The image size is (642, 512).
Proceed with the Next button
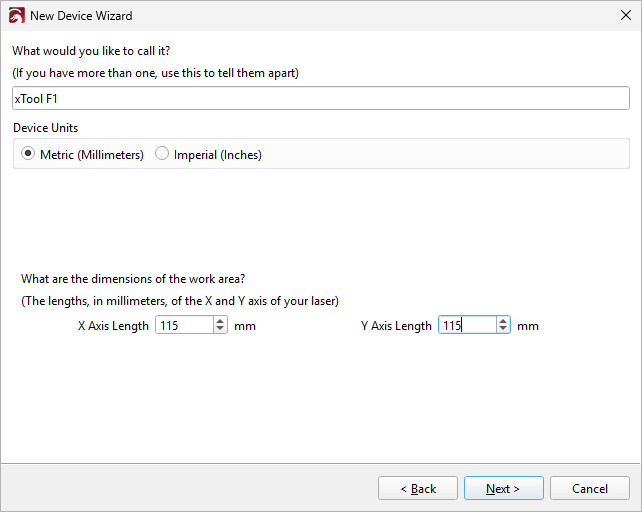[x=504, y=488]
